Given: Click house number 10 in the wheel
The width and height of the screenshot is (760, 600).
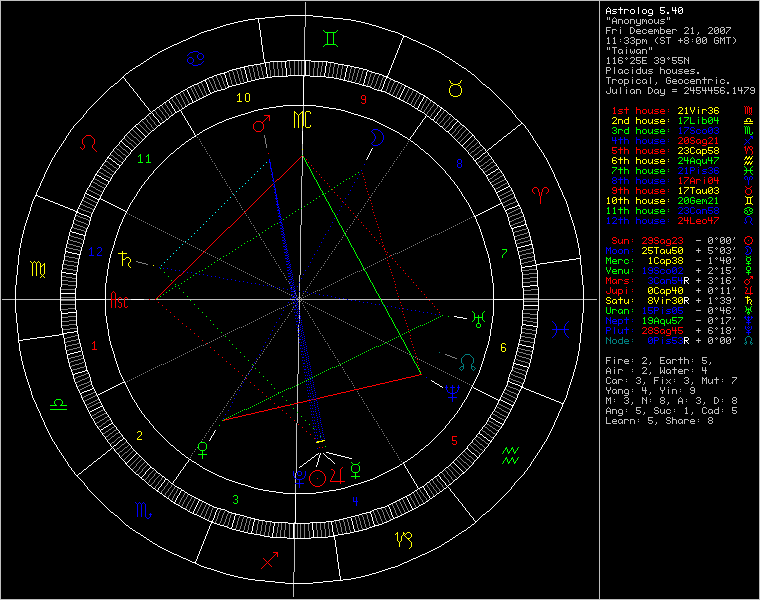Looking at the screenshot, I should [243, 98].
